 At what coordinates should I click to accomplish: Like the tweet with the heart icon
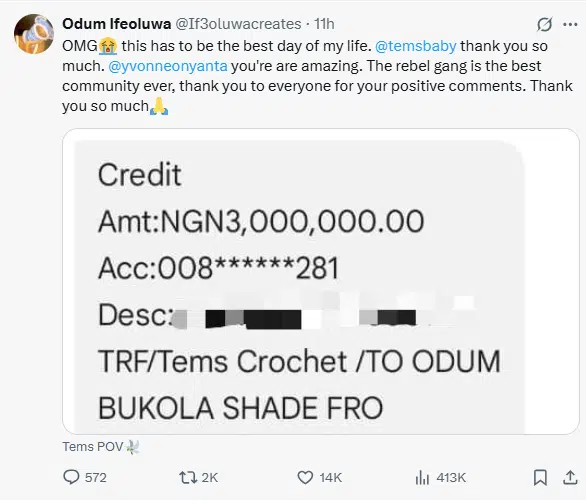[x=305, y=477]
